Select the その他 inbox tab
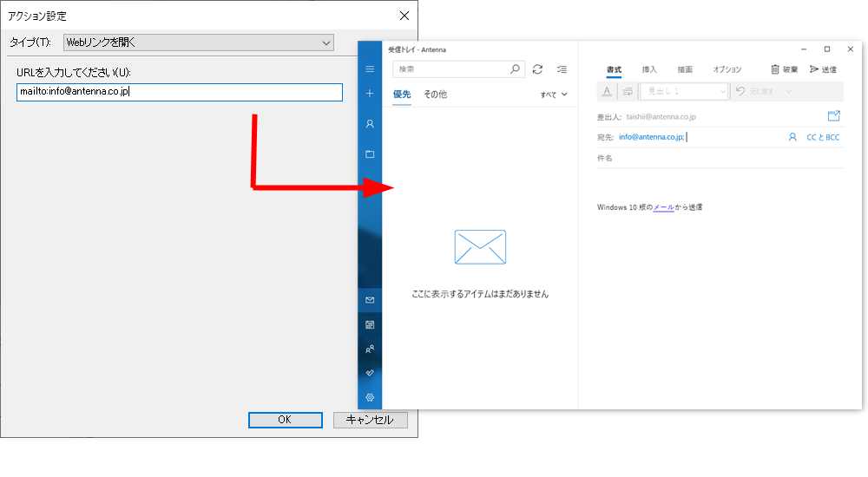868x477 pixels. point(435,95)
